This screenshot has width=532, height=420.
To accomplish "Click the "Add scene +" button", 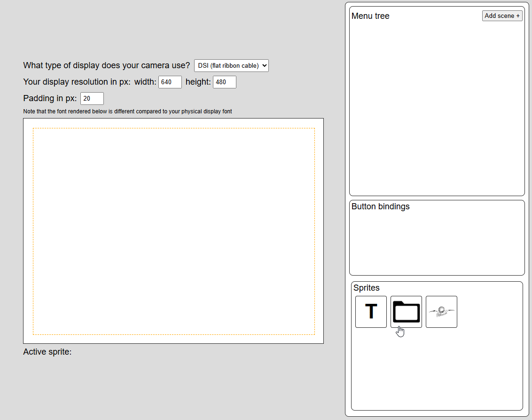I will 502,16.
